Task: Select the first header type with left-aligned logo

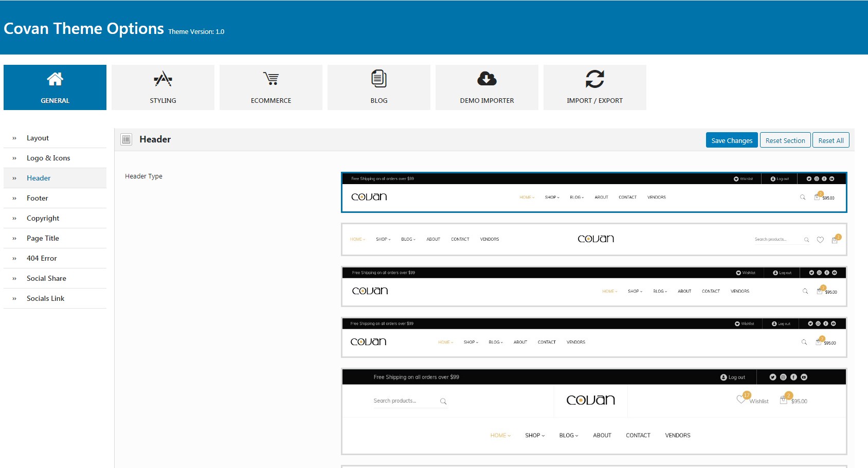Action: pos(594,192)
